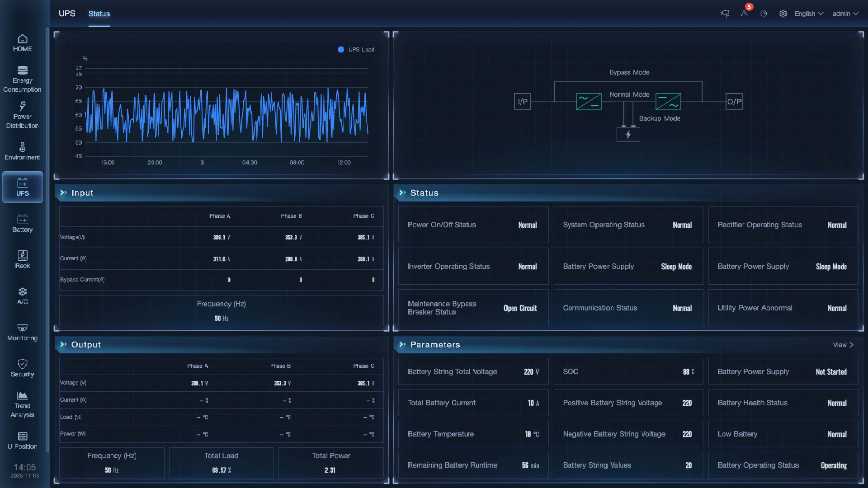
Task: Open the HOME page from sidebar
Action: 22,43
